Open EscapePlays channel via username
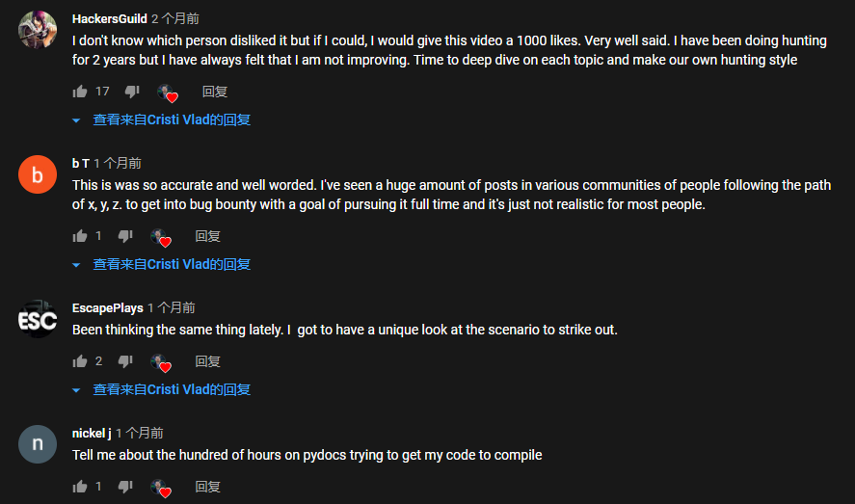The height and width of the screenshot is (504, 855). coord(107,307)
